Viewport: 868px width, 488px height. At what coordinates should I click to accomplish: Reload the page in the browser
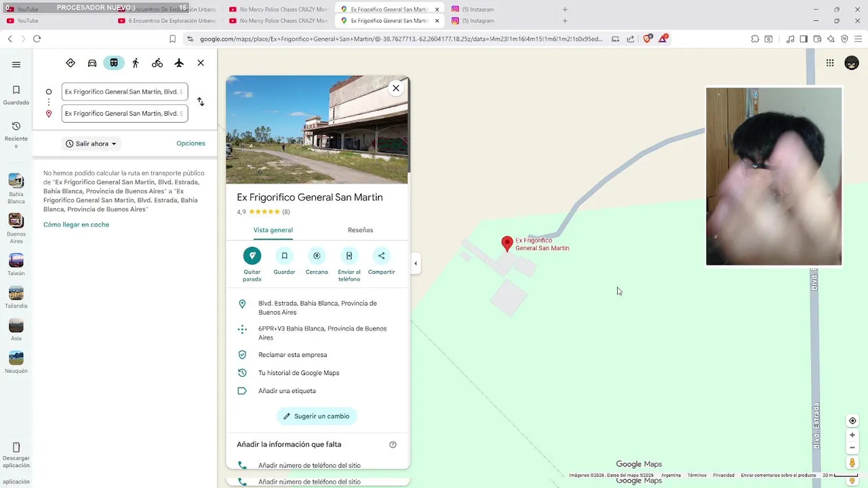tap(37, 39)
